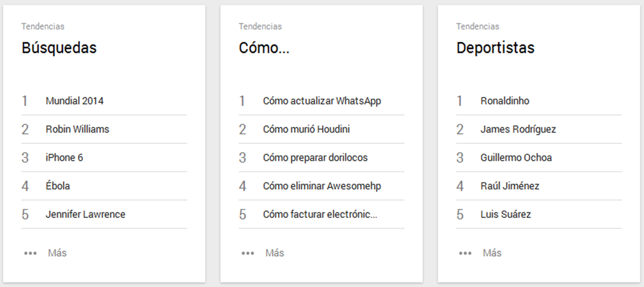The image size is (644, 287).
Task: Open Cómo murió Houdini entry
Action: coord(306,129)
